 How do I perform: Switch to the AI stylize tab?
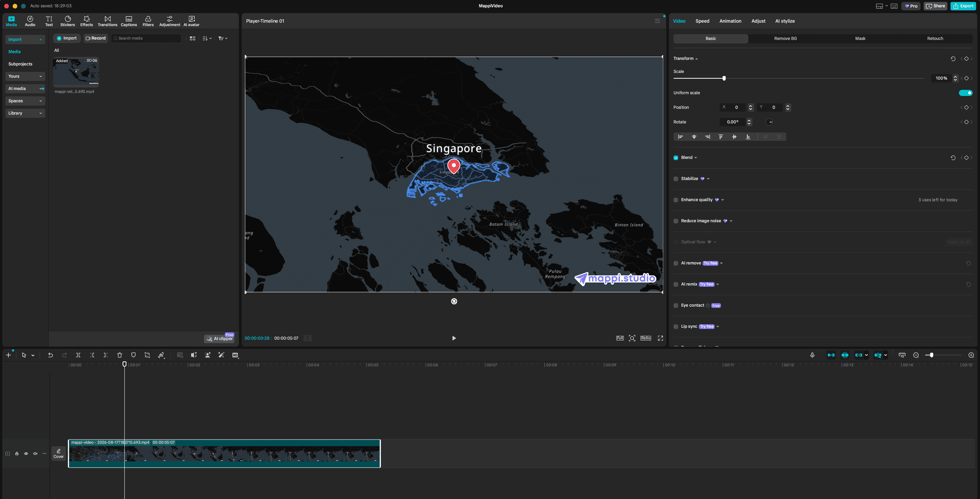coord(785,21)
